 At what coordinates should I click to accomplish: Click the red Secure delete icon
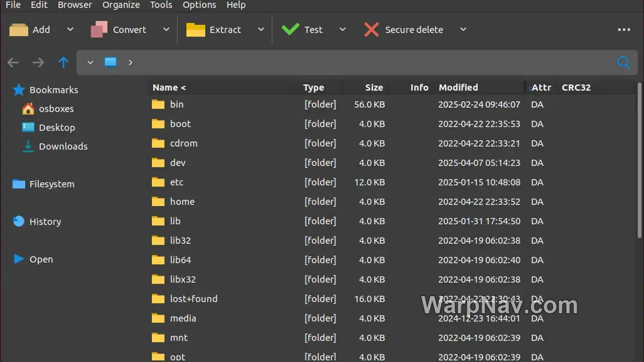[x=371, y=30]
